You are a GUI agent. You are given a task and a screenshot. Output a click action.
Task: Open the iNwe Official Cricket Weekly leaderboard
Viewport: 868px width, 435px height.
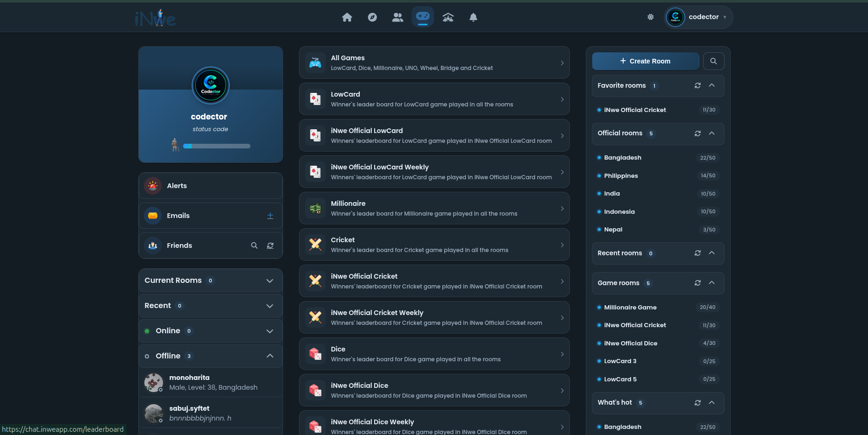click(x=434, y=317)
